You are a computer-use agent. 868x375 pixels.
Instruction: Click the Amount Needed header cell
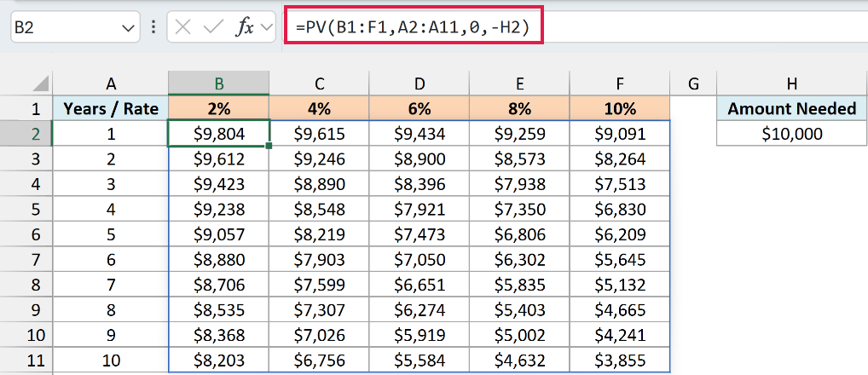point(792,108)
